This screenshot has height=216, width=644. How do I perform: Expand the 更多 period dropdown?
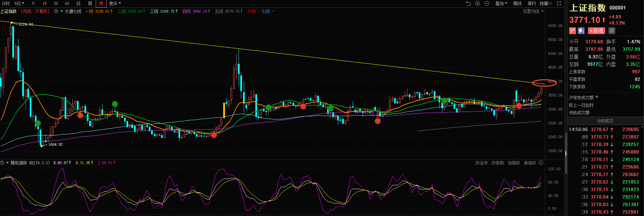115,3
